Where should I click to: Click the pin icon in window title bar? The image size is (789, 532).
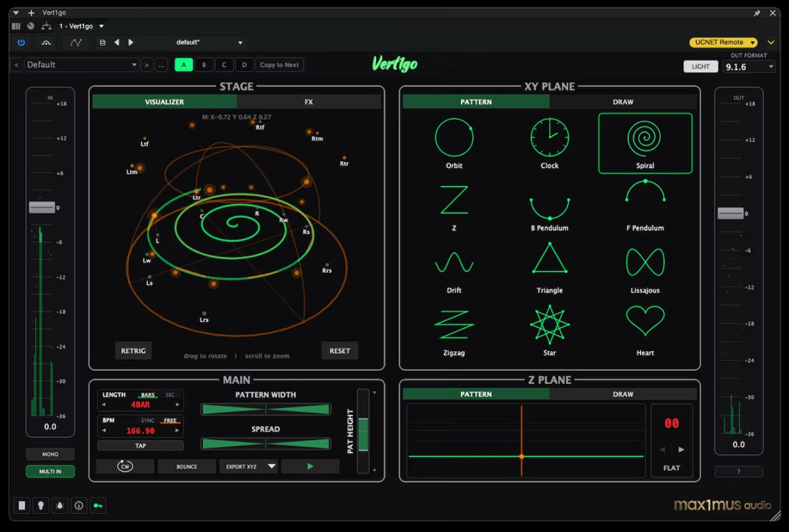click(x=757, y=12)
